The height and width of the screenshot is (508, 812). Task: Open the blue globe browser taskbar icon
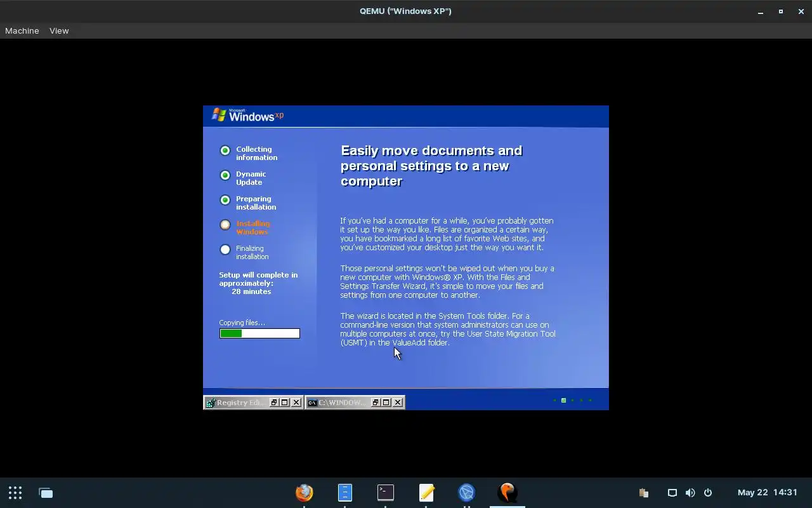coord(467,493)
